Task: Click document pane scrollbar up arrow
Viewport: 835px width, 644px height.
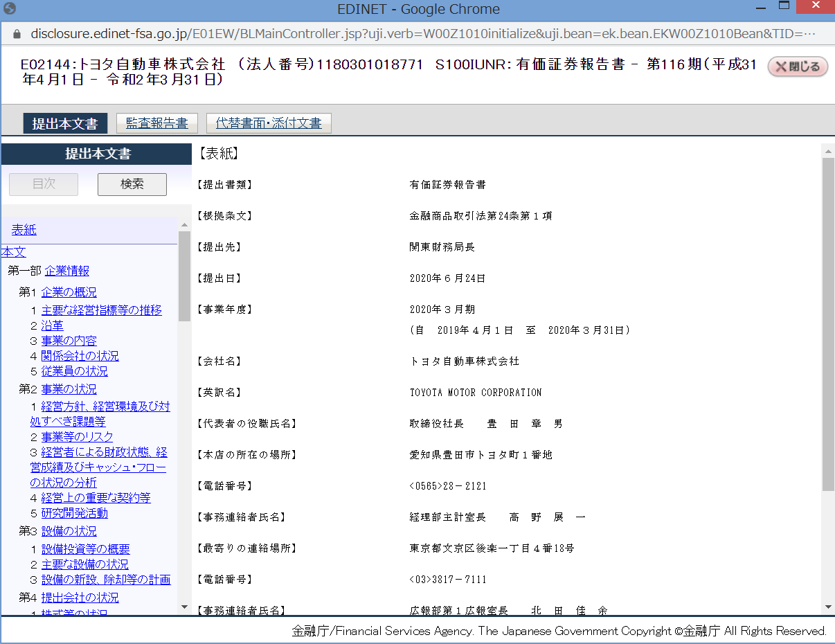Action: point(828,150)
